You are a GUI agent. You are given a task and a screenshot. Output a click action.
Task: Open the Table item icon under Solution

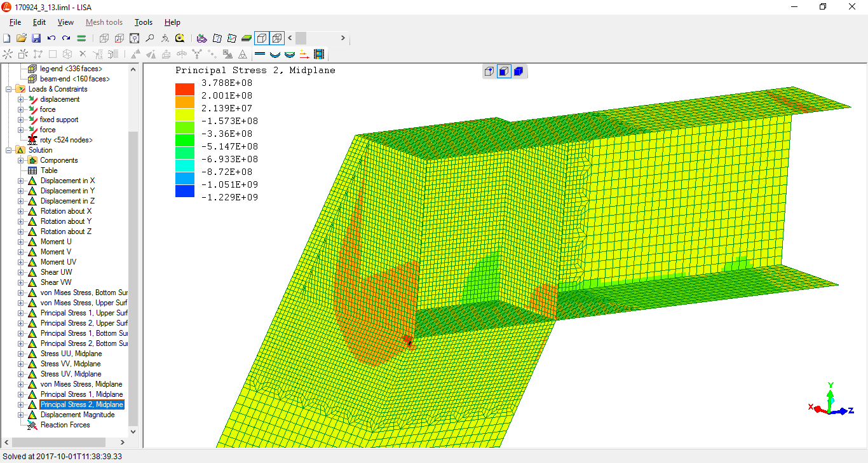pos(32,170)
